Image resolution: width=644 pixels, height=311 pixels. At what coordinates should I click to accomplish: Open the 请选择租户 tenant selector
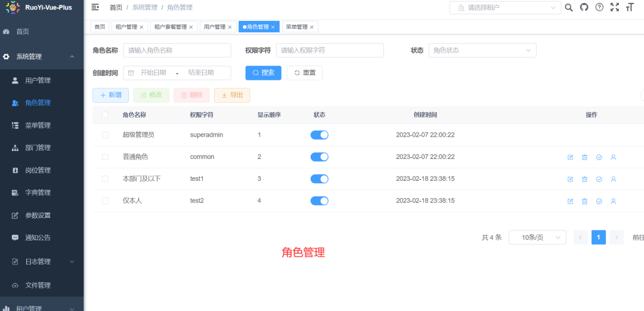(x=504, y=8)
